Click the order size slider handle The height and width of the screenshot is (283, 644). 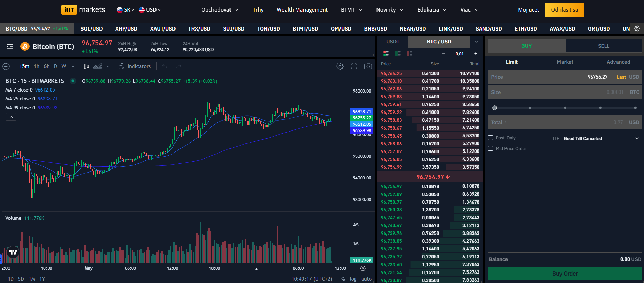(495, 108)
